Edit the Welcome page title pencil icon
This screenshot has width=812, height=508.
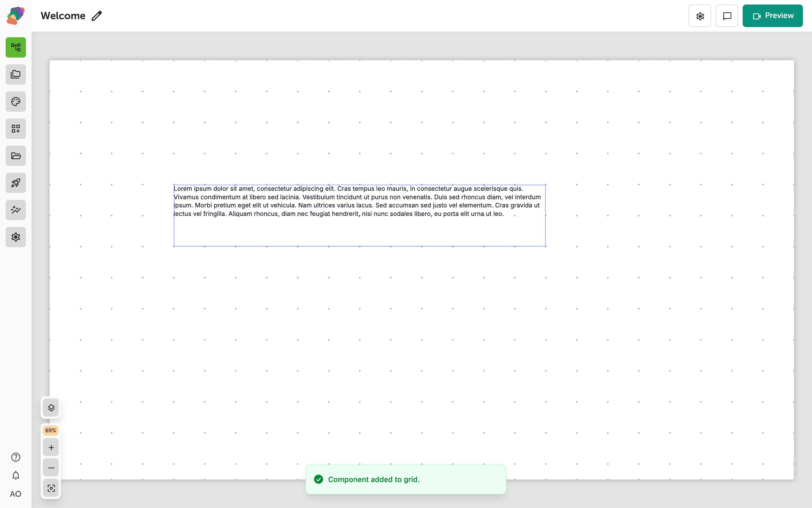tap(97, 16)
